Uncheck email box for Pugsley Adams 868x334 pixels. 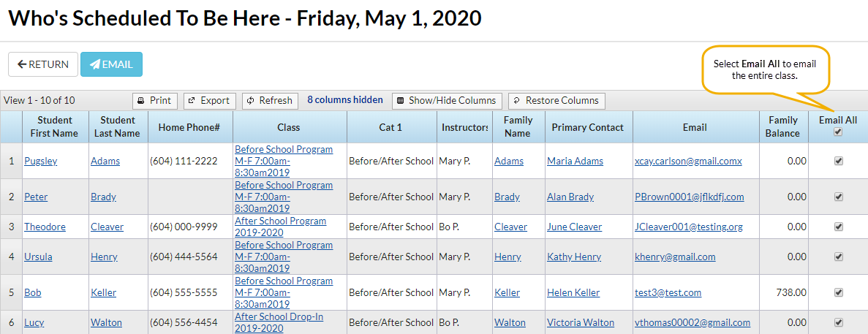coord(838,161)
